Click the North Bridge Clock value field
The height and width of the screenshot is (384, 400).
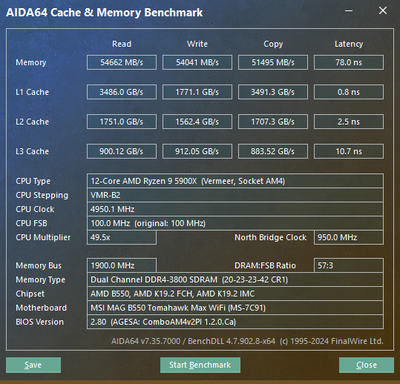tap(349, 237)
